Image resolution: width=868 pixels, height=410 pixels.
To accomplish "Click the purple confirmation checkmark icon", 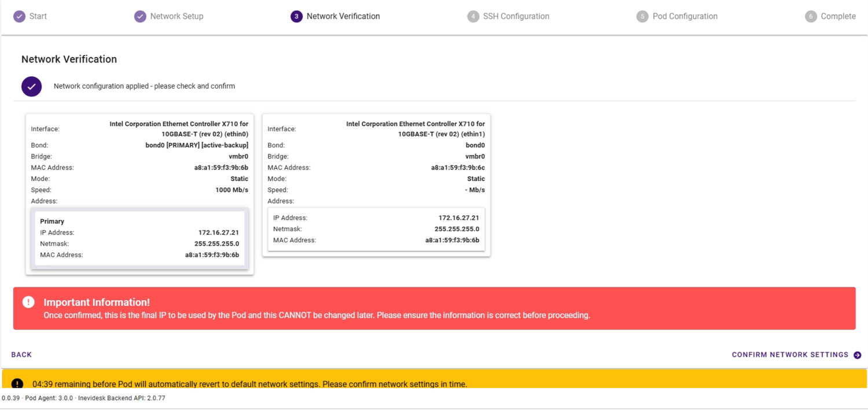I will click(x=31, y=86).
